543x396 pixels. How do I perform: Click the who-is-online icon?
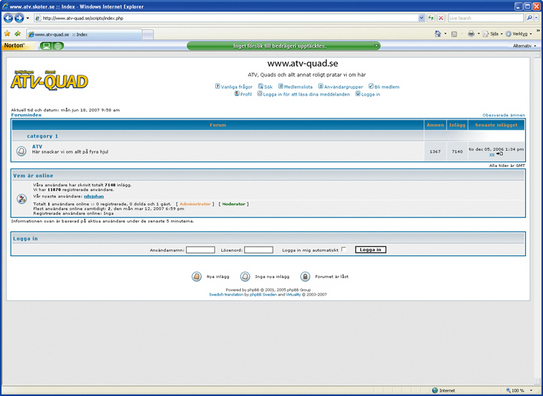(x=21, y=199)
